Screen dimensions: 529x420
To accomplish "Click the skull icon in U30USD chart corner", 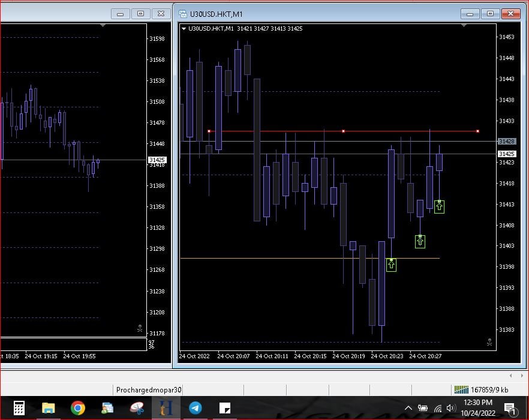I will [489, 342].
